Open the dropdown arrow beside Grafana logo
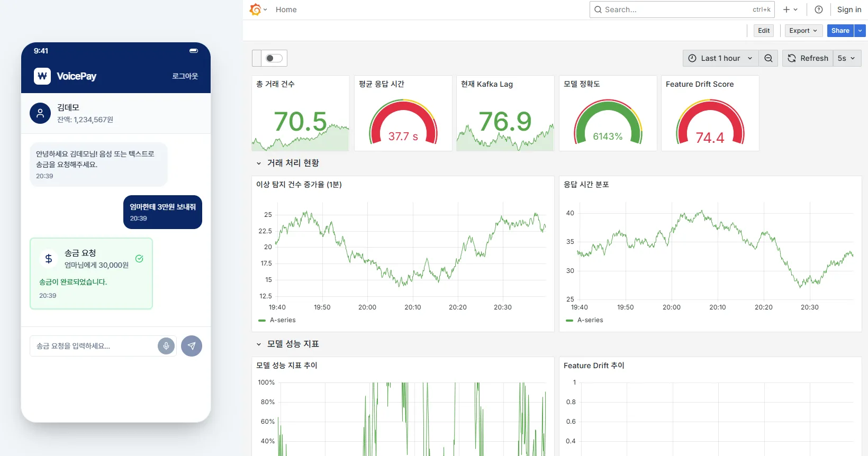Screen dimensions: 868x456 pyautogui.click(x=265, y=10)
